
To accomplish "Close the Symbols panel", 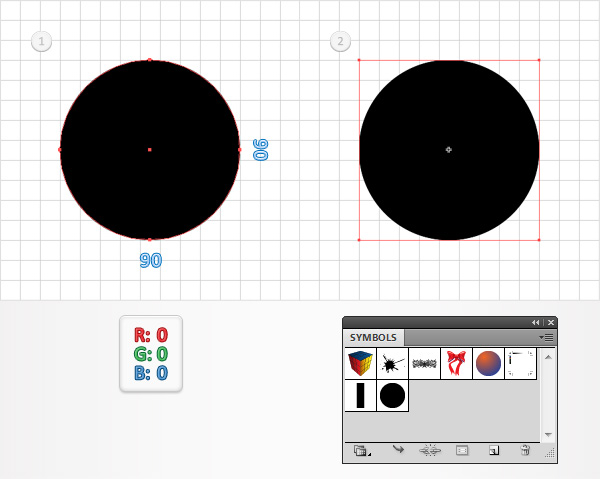I will pos(551,323).
